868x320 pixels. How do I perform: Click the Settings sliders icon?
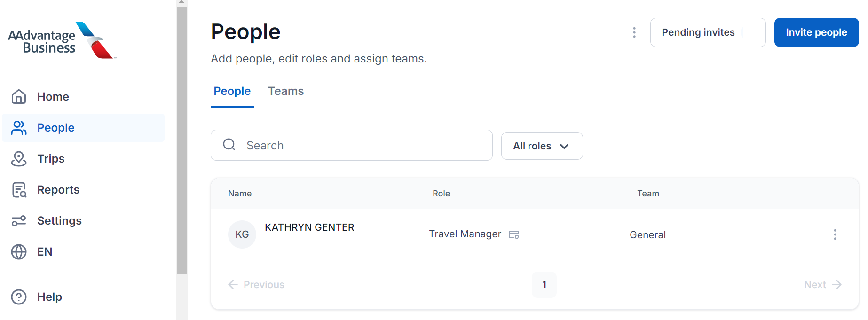coord(19,220)
